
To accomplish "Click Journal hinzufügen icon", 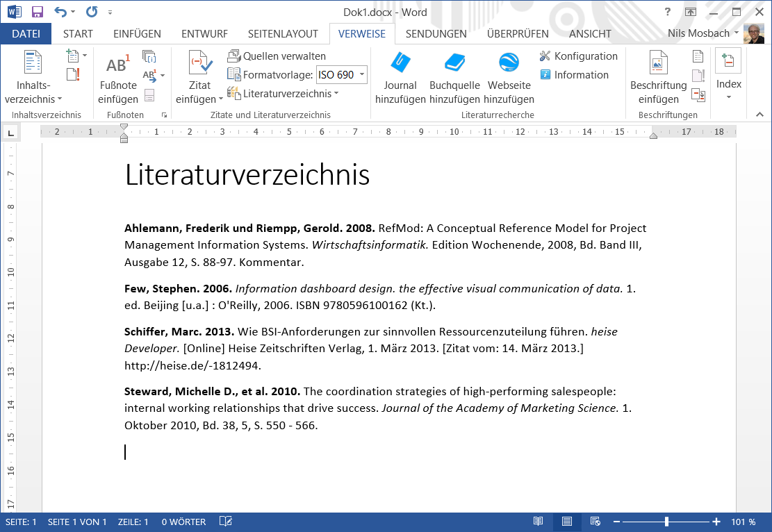I will 400,63.
